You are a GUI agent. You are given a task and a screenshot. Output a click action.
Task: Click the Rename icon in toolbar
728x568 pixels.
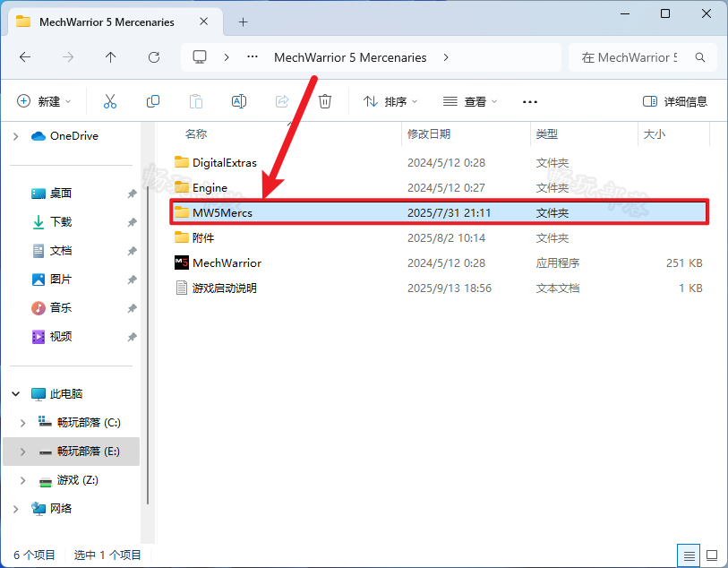pos(239,101)
